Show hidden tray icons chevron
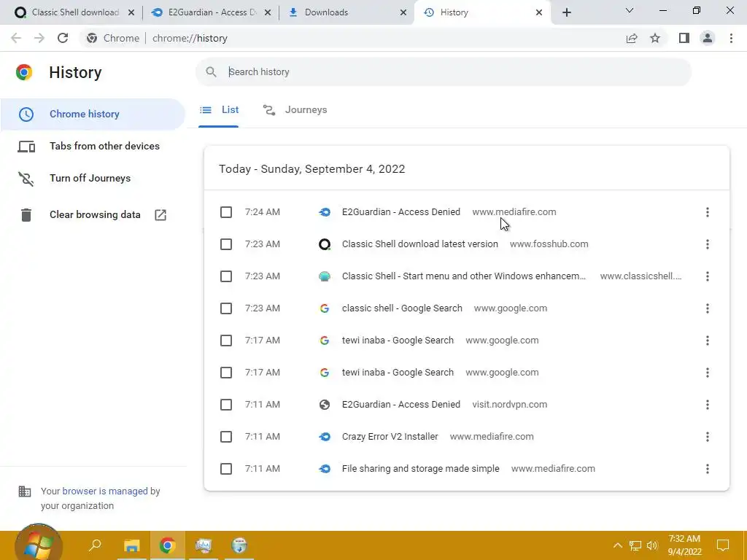The height and width of the screenshot is (560, 747). (x=617, y=545)
